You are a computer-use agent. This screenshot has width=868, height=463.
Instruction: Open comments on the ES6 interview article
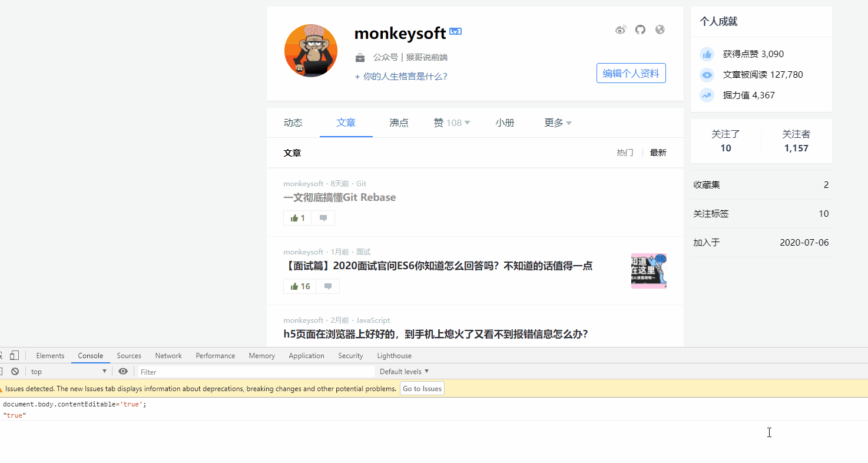tap(328, 286)
